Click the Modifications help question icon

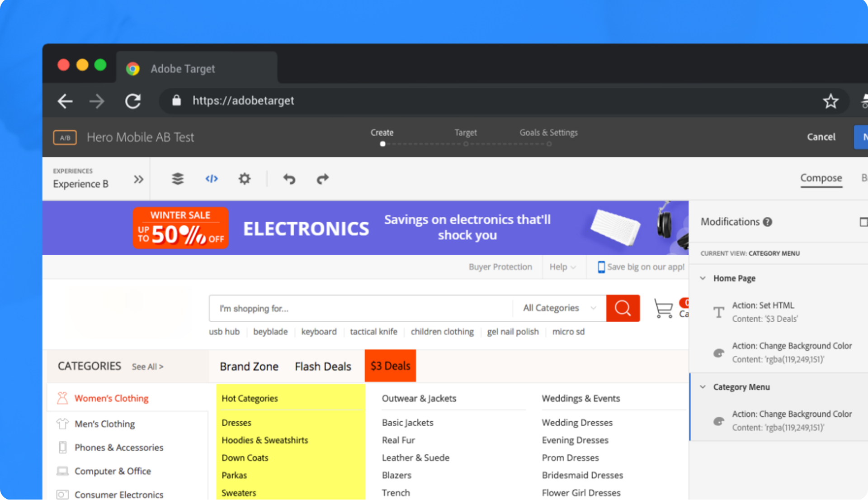click(x=768, y=222)
